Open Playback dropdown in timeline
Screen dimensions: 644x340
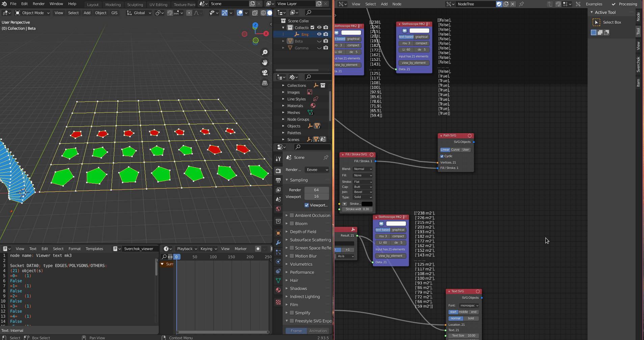coord(187,249)
